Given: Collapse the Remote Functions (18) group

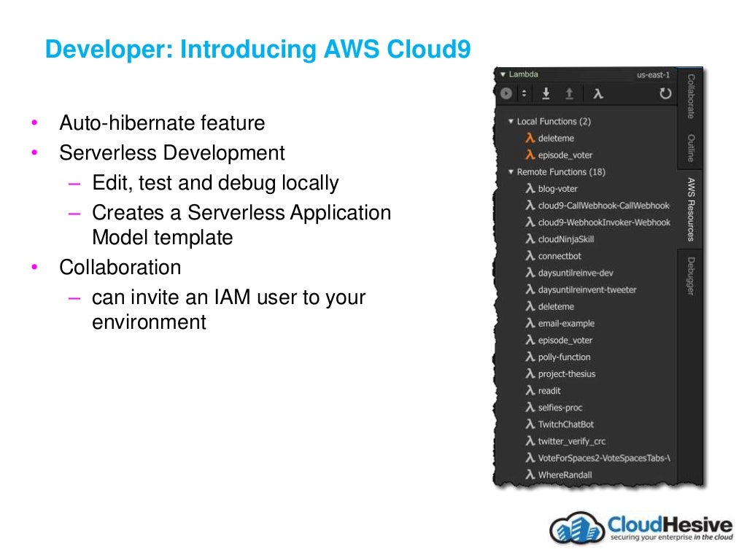Looking at the screenshot, I should click(x=511, y=172).
